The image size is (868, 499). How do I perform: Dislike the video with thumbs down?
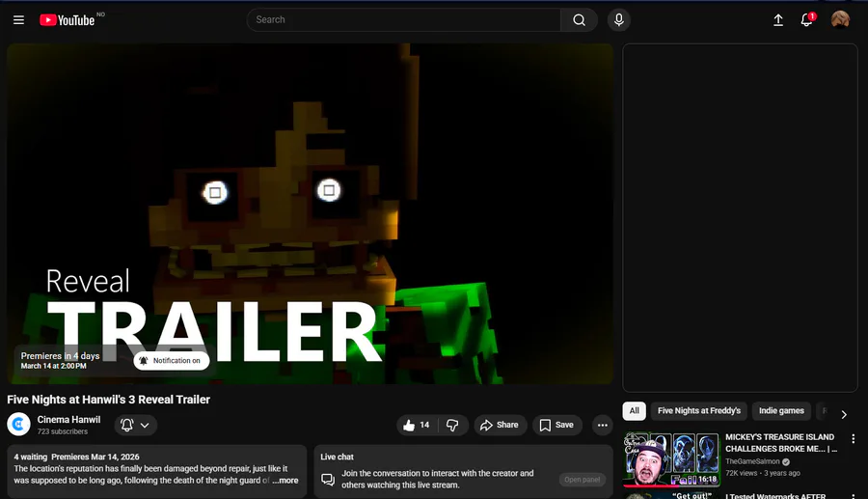pyautogui.click(x=453, y=425)
